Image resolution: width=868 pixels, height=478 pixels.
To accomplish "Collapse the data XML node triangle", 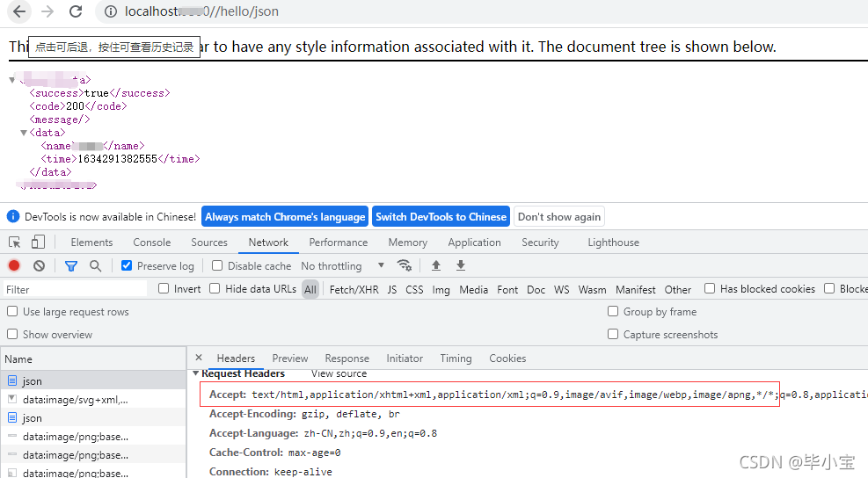I will pos(24,133).
